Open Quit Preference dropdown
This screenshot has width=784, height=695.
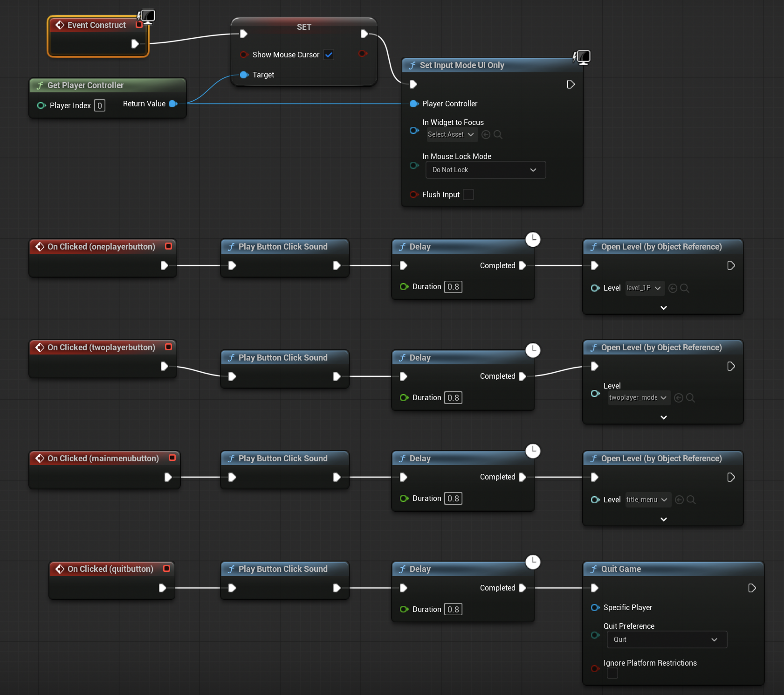[x=667, y=639]
